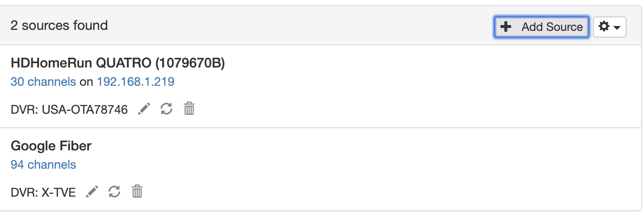This screenshot has width=644, height=214.
Task: Remove the Google Fiber source via trash icon
Action: [x=138, y=192]
